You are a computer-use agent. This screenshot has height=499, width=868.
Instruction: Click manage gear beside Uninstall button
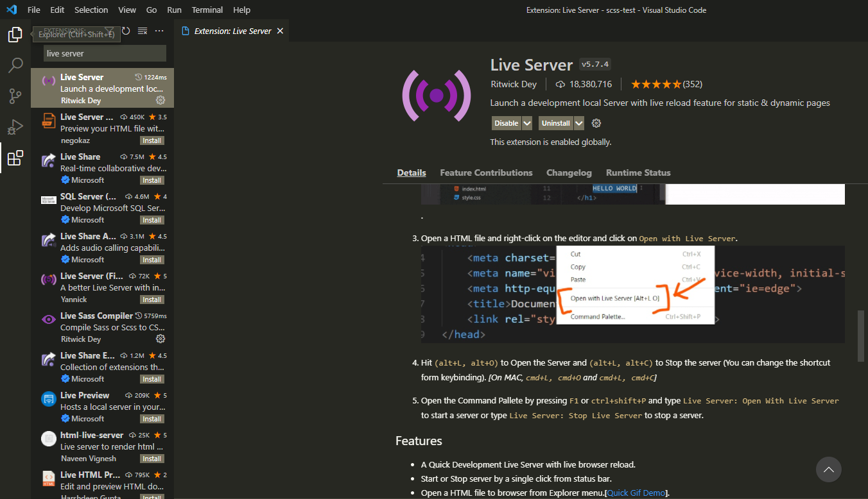coord(596,123)
